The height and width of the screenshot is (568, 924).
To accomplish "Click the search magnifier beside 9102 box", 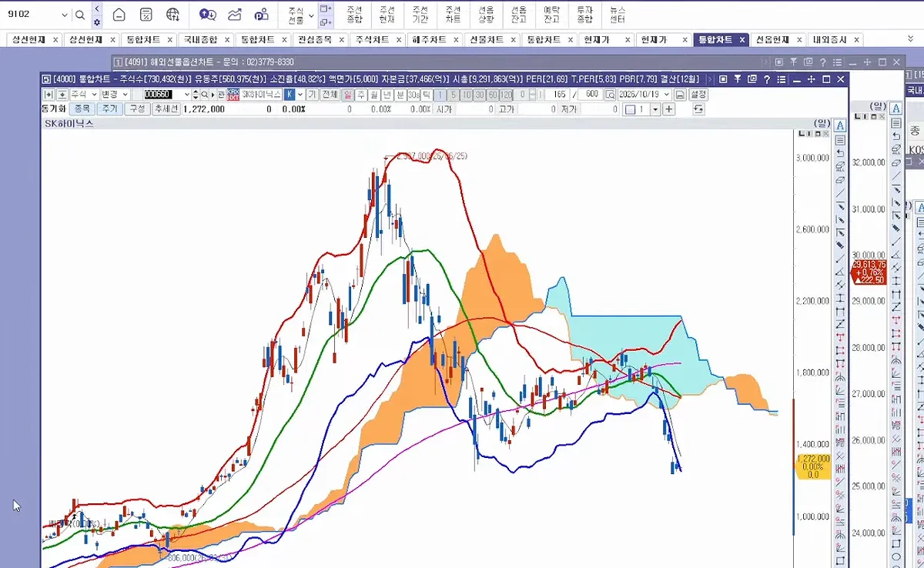I will [80, 15].
